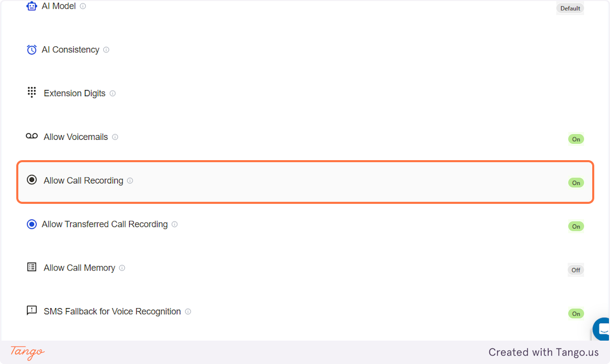Screen dimensions: 610x364
Task: Toggle SMS Fallback for Voice Recognition
Action: (575, 314)
